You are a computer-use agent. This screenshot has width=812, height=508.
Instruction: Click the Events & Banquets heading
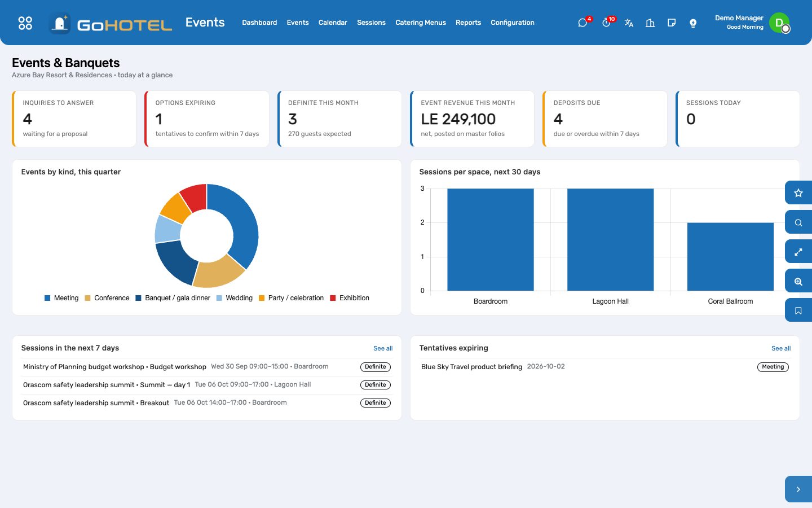[66, 63]
